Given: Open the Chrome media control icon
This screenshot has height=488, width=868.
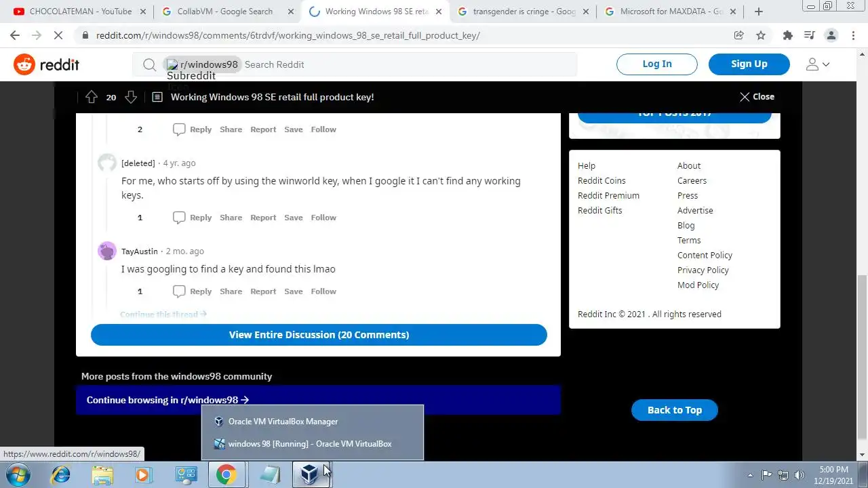Looking at the screenshot, I should 809,35.
